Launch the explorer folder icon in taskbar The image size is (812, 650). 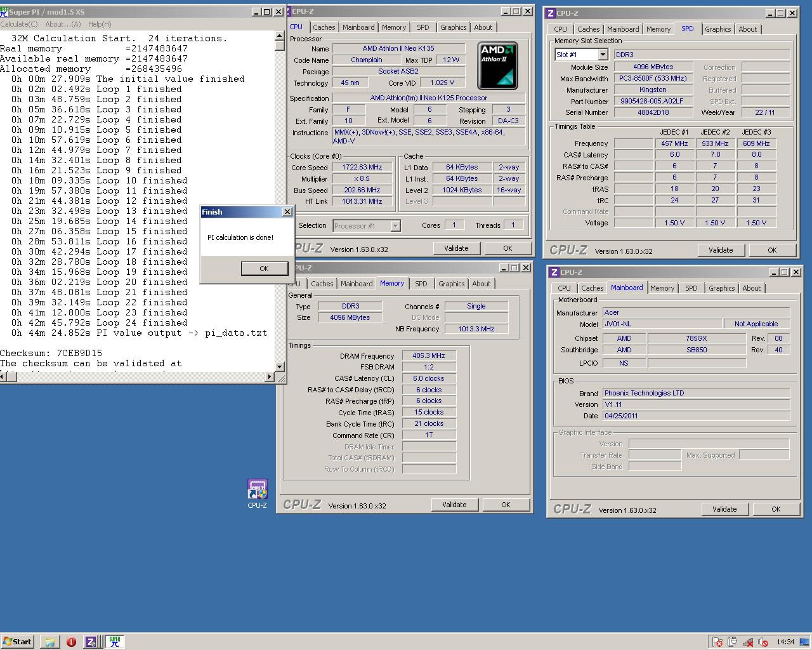pyautogui.click(x=50, y=641)
